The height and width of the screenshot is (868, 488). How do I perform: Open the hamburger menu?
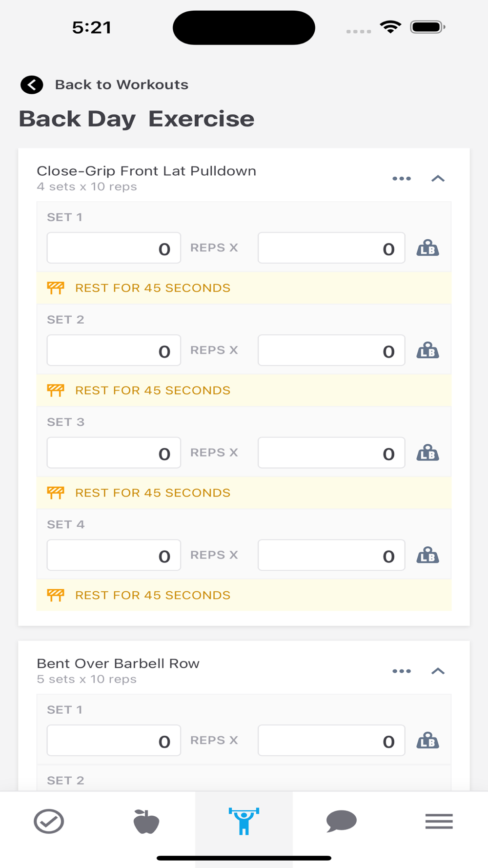pos(439,821)
